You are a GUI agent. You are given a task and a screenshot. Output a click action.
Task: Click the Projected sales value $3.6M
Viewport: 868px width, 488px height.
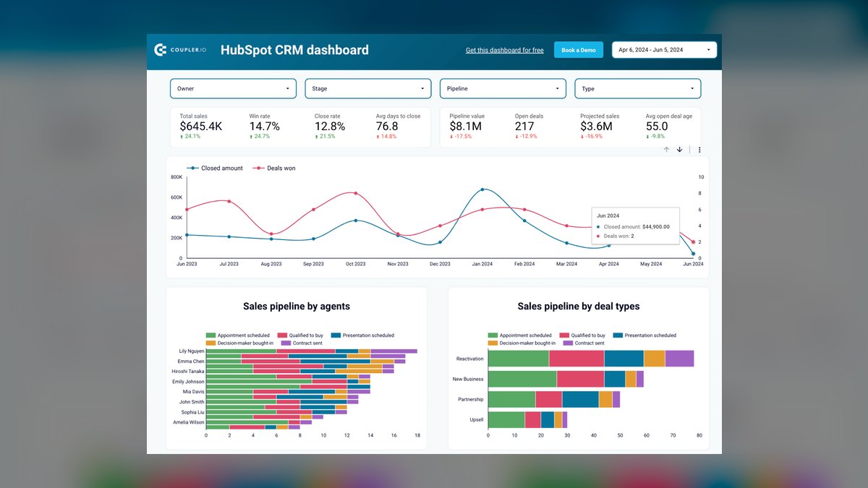click(597, 126)
